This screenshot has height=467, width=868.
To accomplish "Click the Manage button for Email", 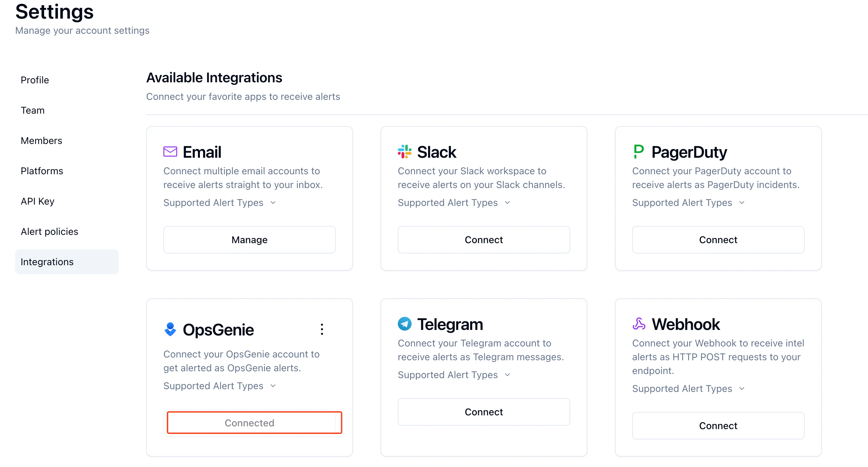I will (x=249, y=240).
